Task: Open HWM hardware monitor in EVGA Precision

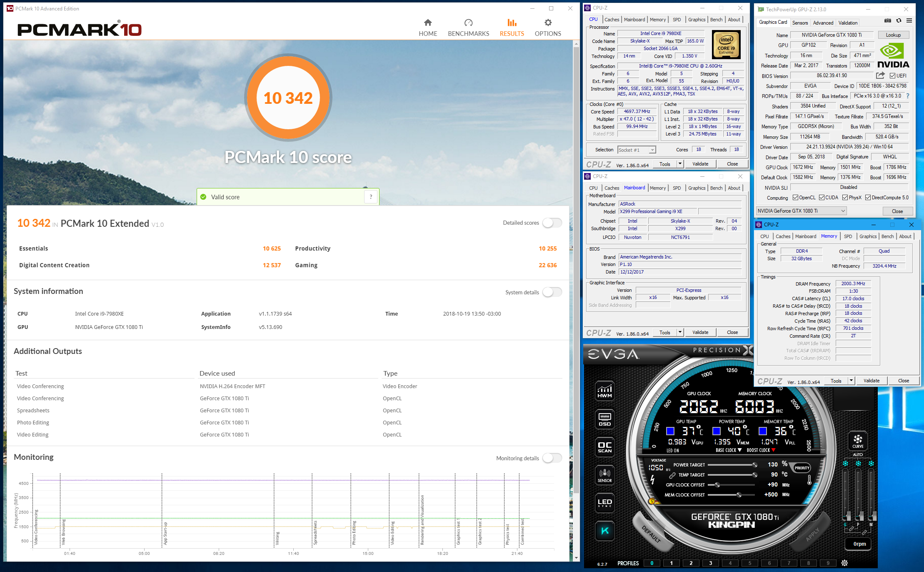Action: (604, 391)
